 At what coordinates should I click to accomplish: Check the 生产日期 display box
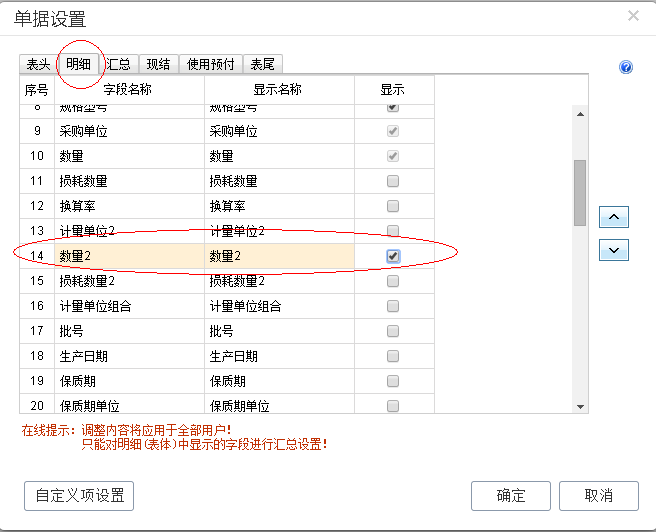click(x=393, y=356)
